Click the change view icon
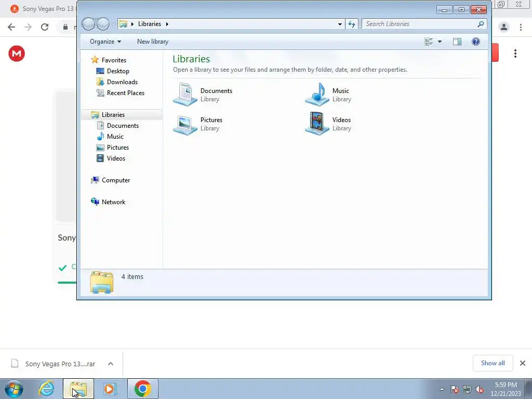 tap(429, 42)
